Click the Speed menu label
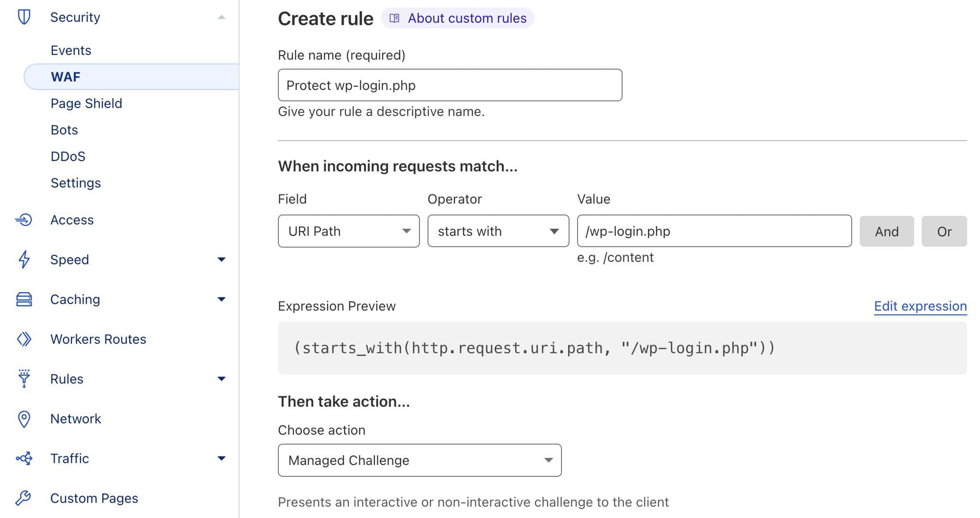The image size is (980, 518). 70,259
